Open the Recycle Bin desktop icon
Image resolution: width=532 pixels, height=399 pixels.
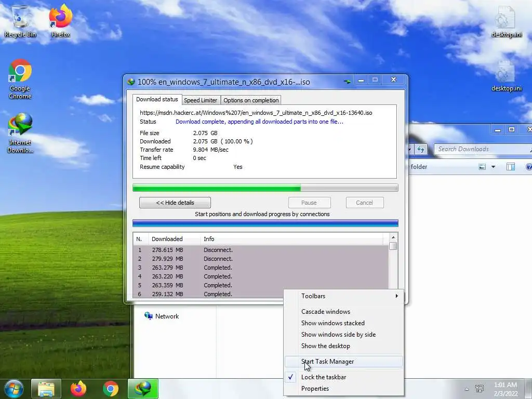pos(20,21)
